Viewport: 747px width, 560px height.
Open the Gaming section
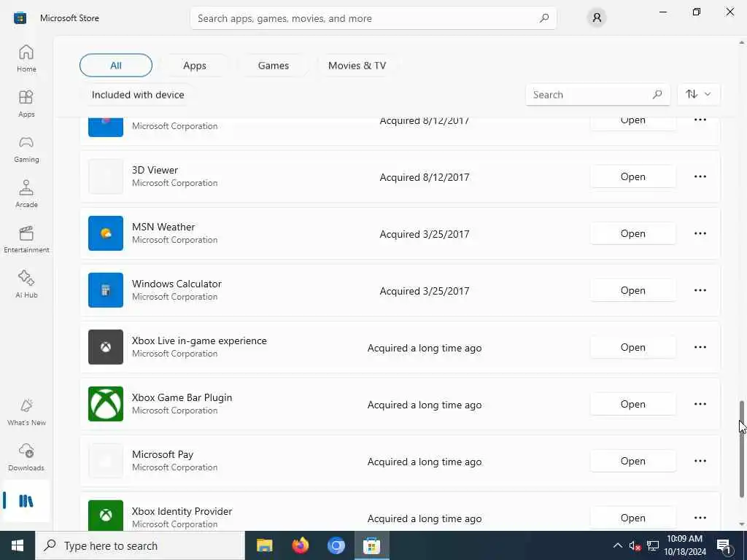click(26, 149)
